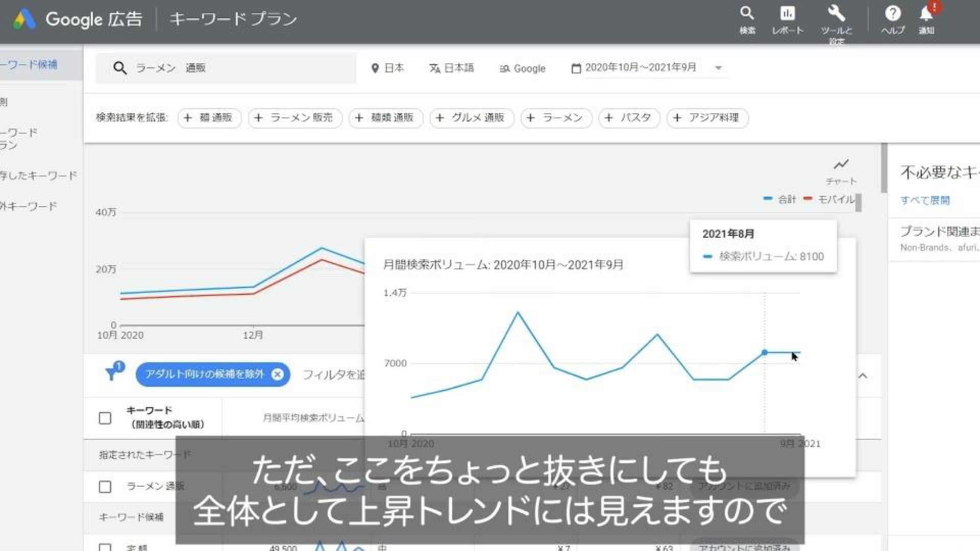Viewport: 980px width, 551px height.
Task: Check the ラーメン 通販 keyword row checkbox
Action: click(x=105, y=487)
